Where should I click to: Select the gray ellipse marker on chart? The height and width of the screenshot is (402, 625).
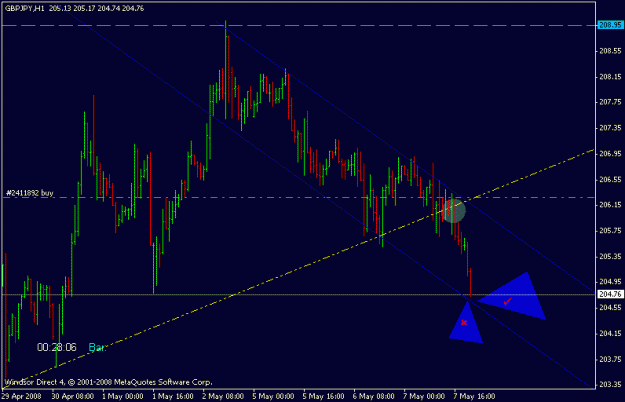pyautogui.click(x=454, y=211)
